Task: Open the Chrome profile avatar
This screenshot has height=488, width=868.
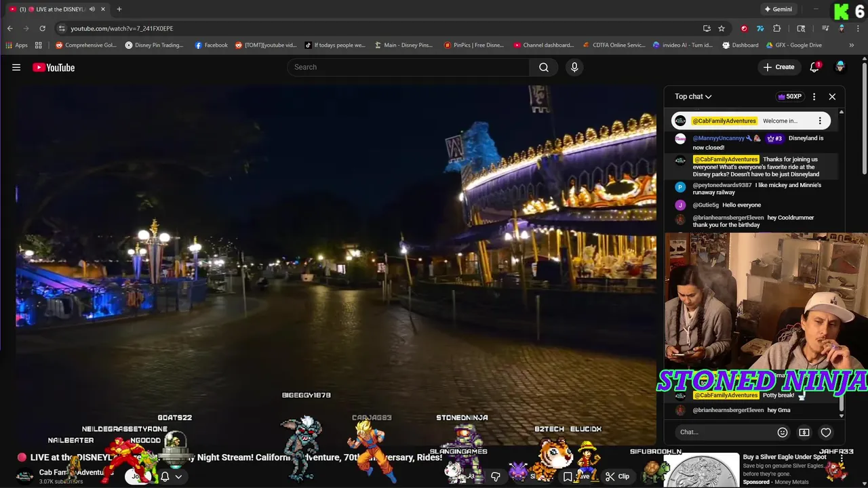Action: coord(842,28)
